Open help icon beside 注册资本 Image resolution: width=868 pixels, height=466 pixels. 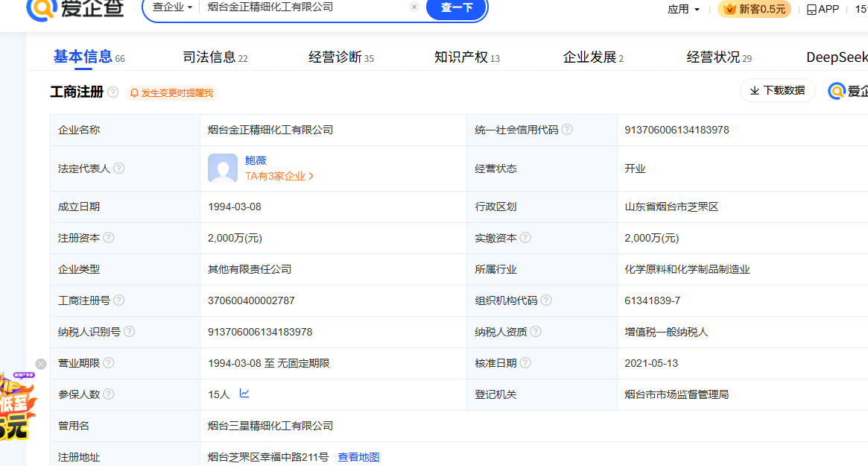tap(109, 238)
